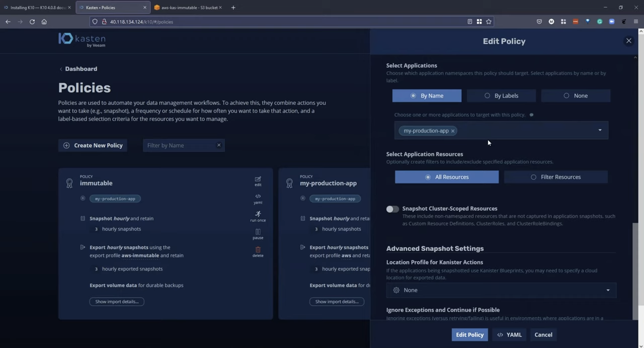Pause the immutable policy

click(258, 234)
